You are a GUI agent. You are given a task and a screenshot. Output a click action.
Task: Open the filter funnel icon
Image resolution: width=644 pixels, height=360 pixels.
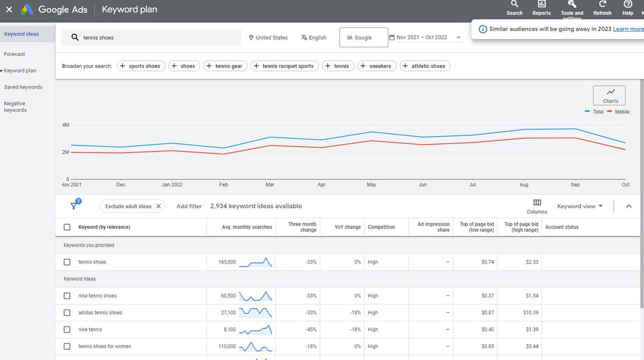(x=75, y=206)
